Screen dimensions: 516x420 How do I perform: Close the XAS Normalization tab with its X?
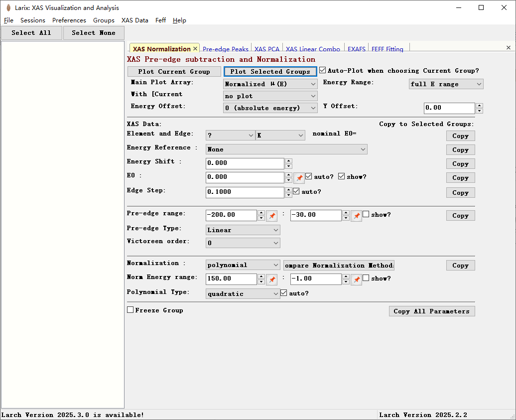[195, 48]
